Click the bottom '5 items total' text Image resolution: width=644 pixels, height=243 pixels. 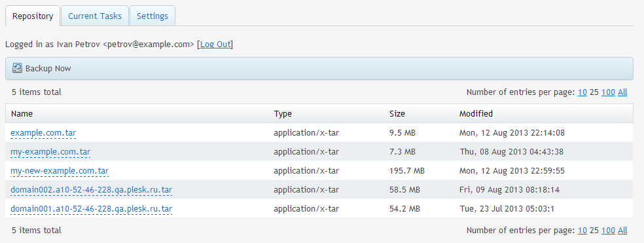36,231
